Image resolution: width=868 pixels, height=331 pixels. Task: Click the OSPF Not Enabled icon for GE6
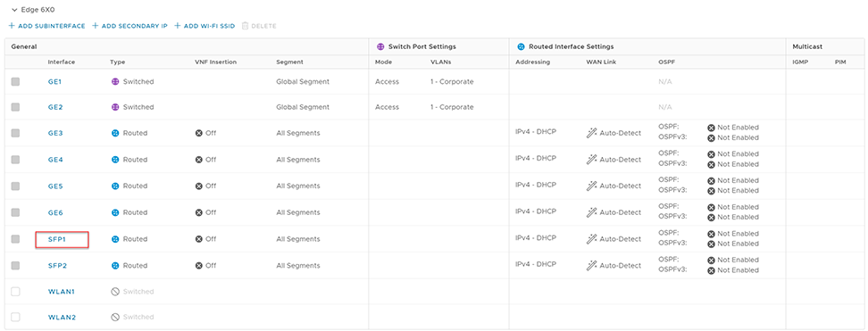pos(712,207)
